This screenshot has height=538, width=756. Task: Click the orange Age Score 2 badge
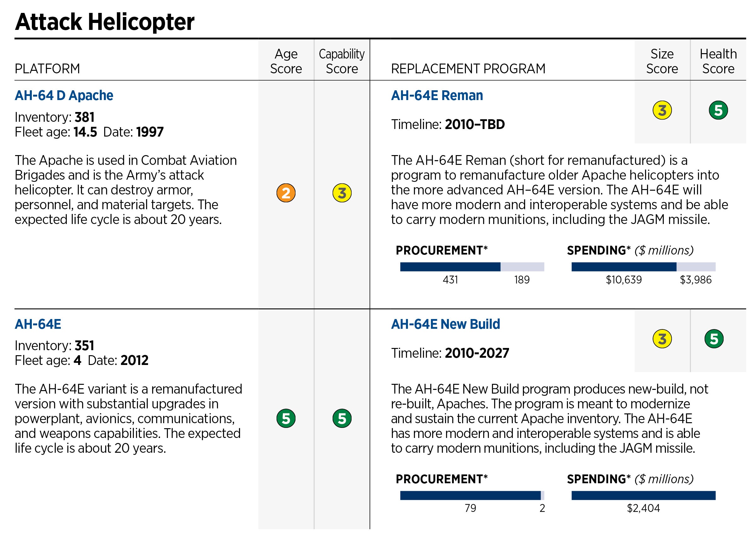[x=285, y=193]
